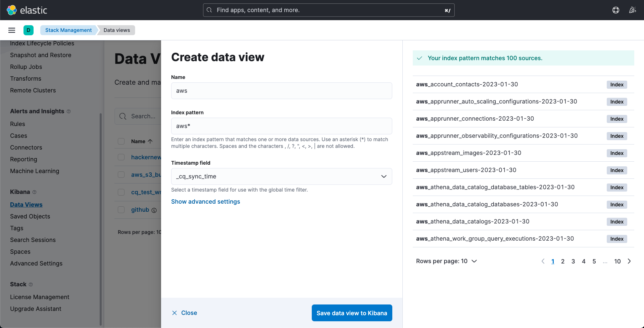Toggle the select-all checkbox in Name header
The image size is (644, 328).
pyautogui.click(x=121, y=141)
